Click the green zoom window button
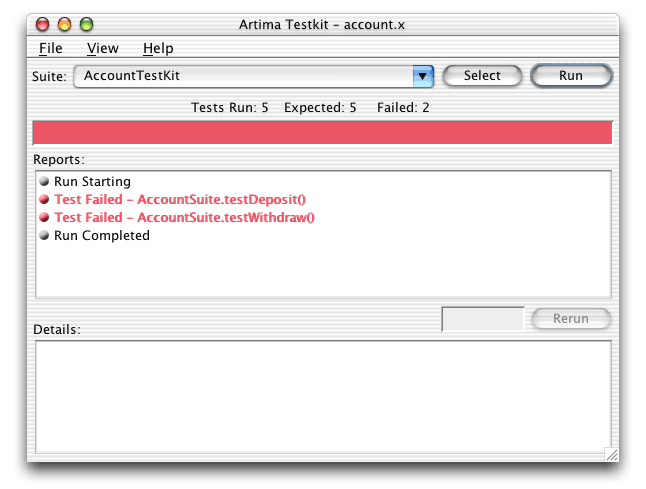Image resolution: width=646 pixels, height=489 pixels. tap(87, 25)
